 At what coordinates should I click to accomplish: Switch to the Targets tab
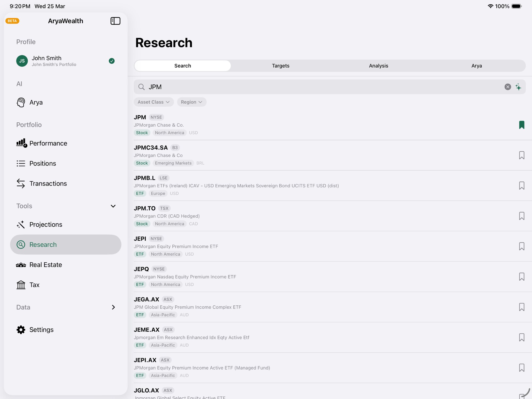tap(280, 66)
